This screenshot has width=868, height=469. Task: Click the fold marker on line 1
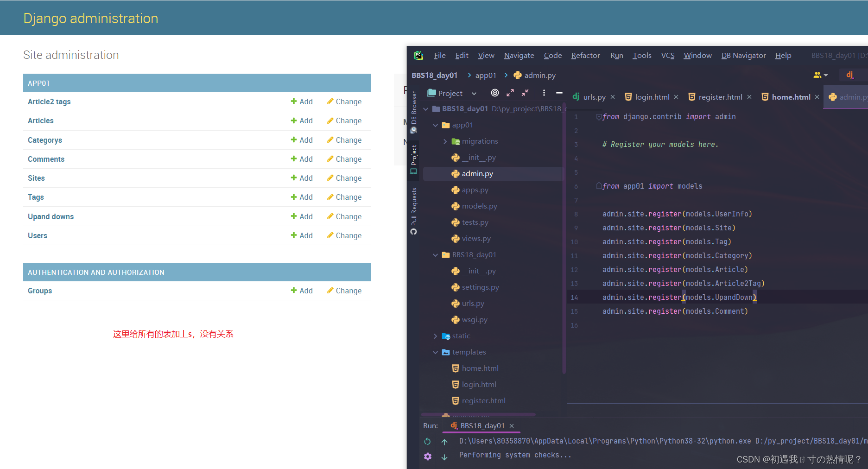pos(599,117)
